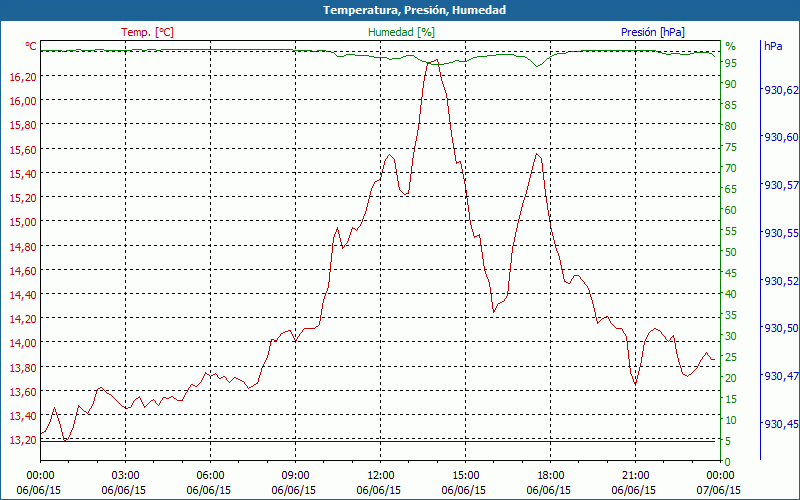Click temperature axis value 15,60
The image size is (800, 500).
[23, 149]
